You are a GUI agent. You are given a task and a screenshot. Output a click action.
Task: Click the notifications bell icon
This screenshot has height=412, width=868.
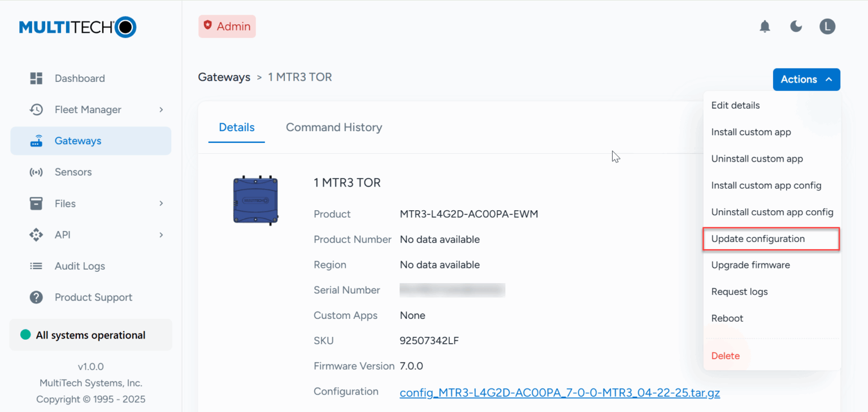tap(765, 27)
